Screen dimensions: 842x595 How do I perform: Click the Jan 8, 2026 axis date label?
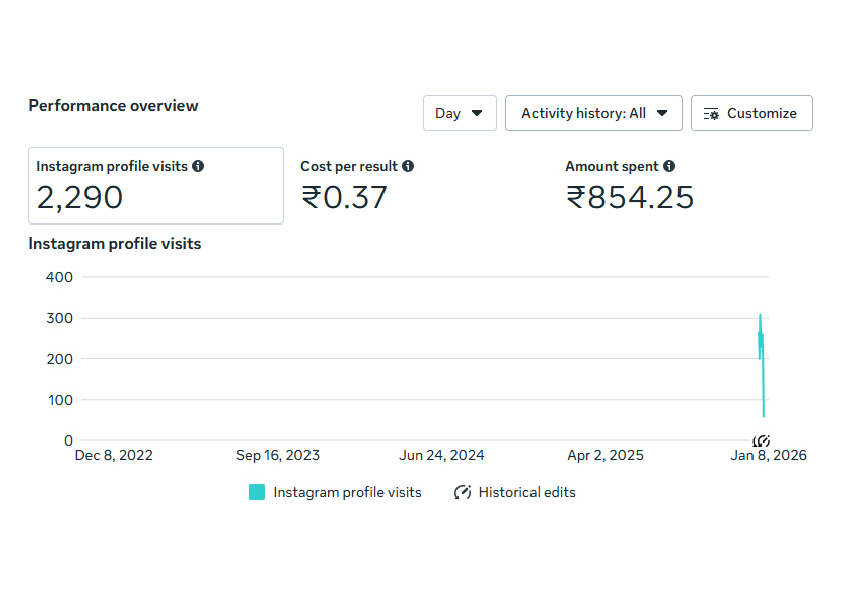coord(768,456)
